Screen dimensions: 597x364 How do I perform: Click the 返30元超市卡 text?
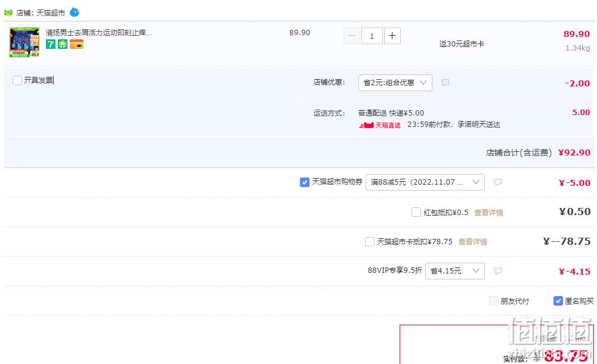tap(462, 44)
